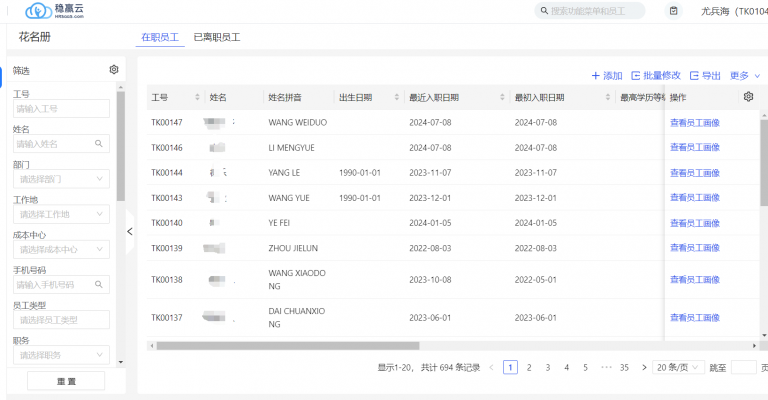
Task: Click the 导出 export button
Action: (705, 75)
